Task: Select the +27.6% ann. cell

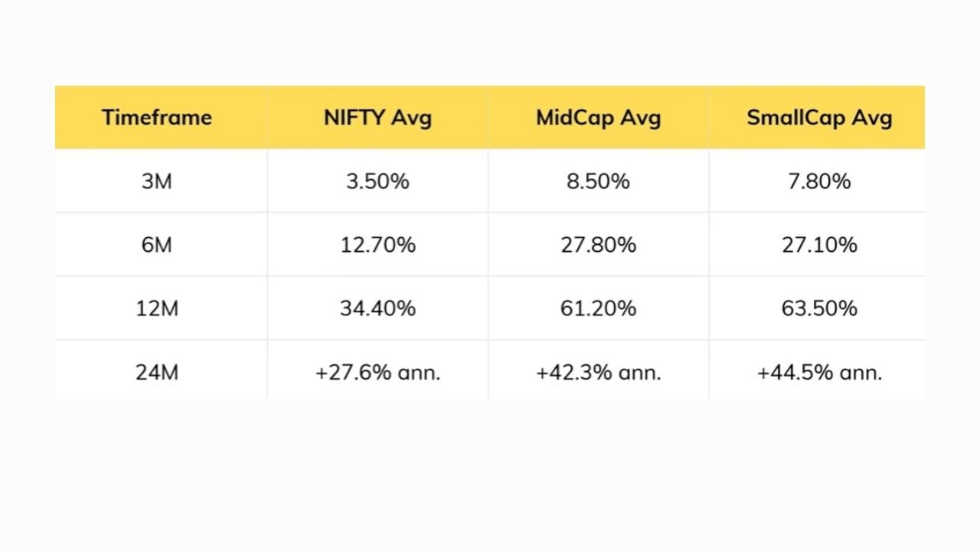Action: coord(377,373)
